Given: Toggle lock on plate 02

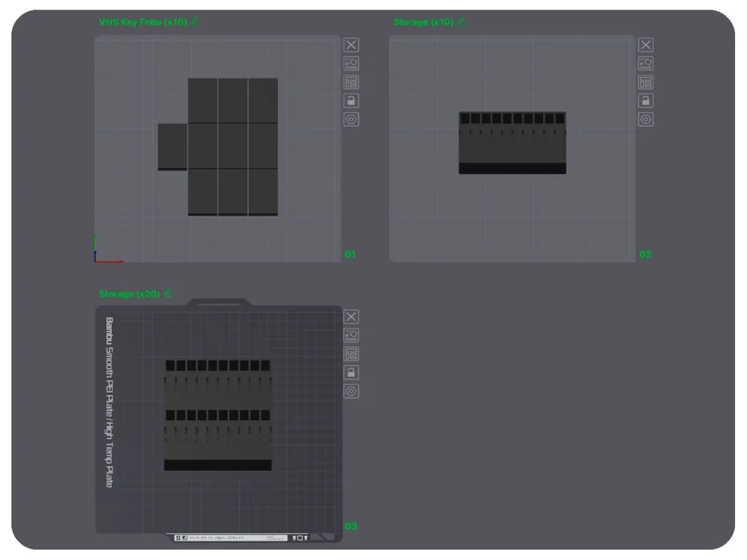Looking at the screenshot, I should point(645,101).
